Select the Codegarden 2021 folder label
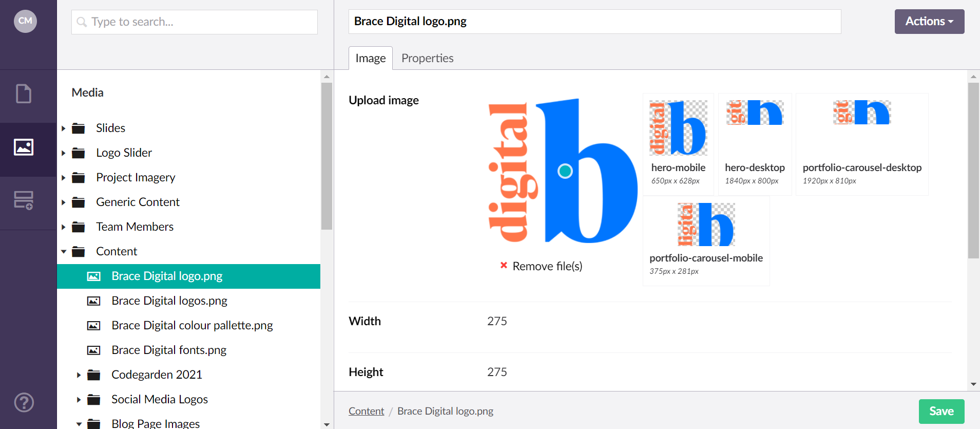This screenshot has width=980, height=429. [x=157, y=375]
